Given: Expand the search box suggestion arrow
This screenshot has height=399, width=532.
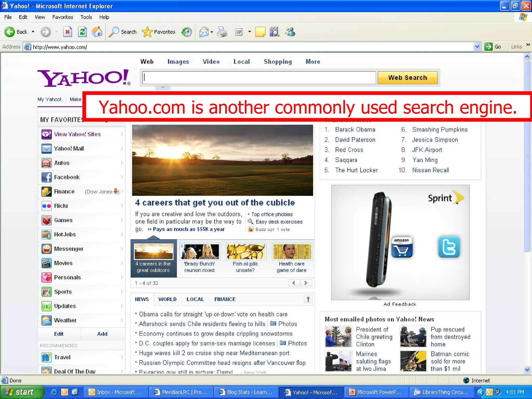Looking at the screenshot, I should click(163, 87).
